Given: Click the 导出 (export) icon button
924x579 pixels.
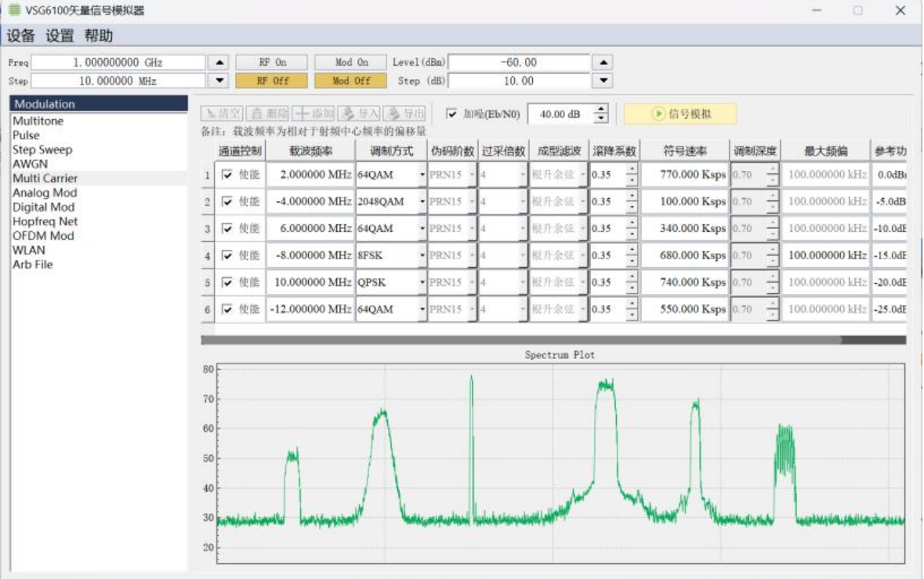Looking at the screenshot, I should point(404,114).
